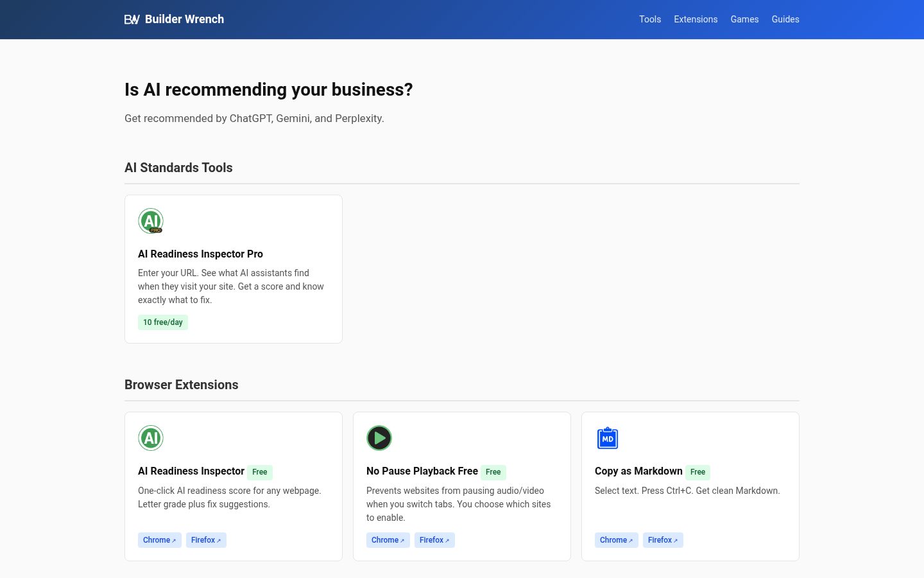This screenshot has height=578, width=924.
Task: Click the 'Enter your URL' description text
Action: (231, 286)
